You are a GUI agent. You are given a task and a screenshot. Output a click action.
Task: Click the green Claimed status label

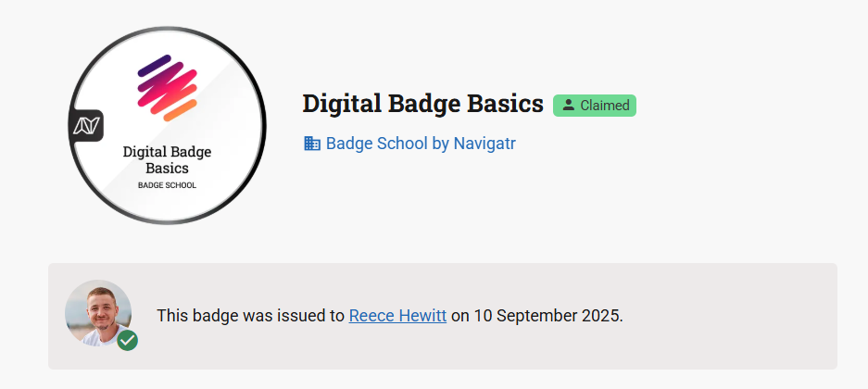595,106
